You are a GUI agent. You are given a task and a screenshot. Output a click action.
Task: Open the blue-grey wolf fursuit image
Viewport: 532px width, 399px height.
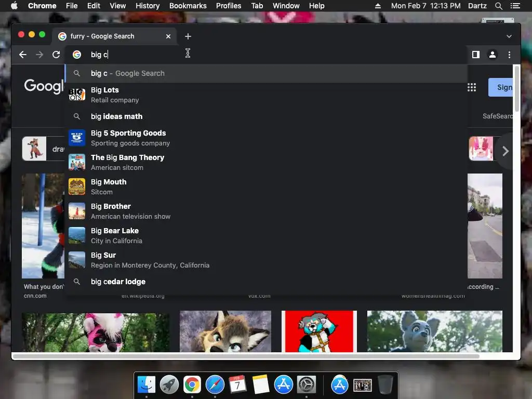[x=435, y=331]
